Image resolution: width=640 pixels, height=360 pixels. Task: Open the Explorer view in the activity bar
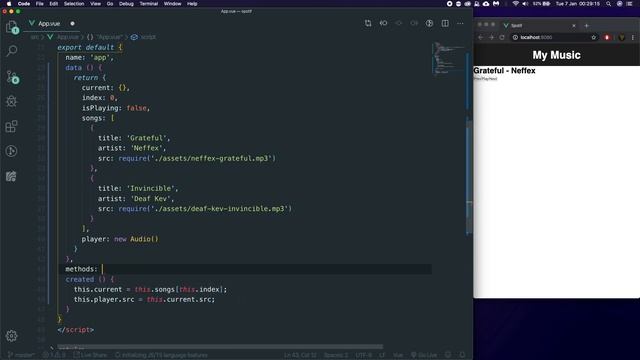12,27
